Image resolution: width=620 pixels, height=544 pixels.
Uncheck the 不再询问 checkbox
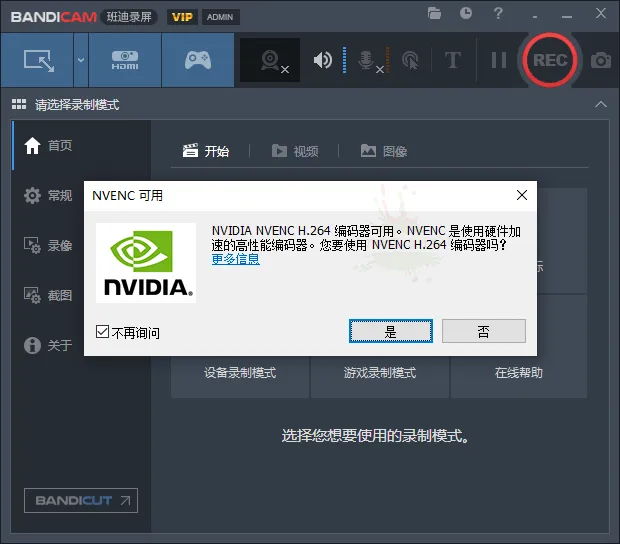point(102,332)
